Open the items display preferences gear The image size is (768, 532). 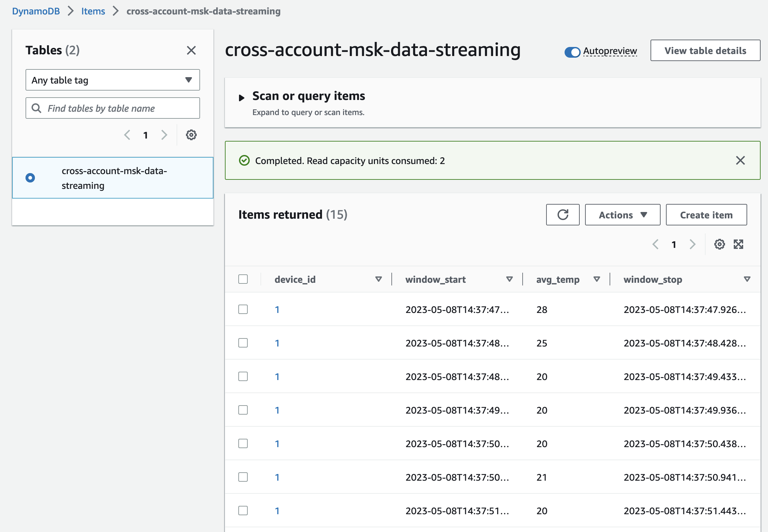point(719,244)
